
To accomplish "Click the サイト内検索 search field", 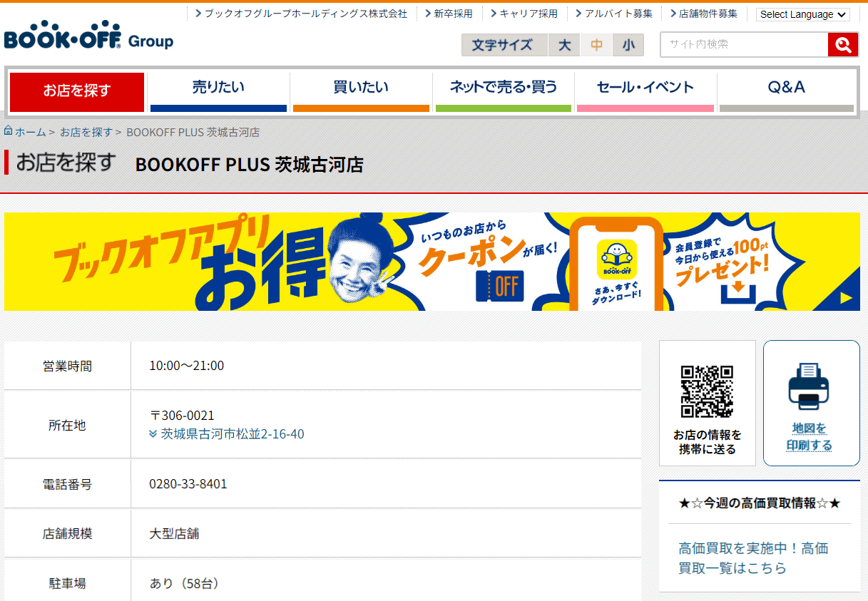I will click(743, 44).
